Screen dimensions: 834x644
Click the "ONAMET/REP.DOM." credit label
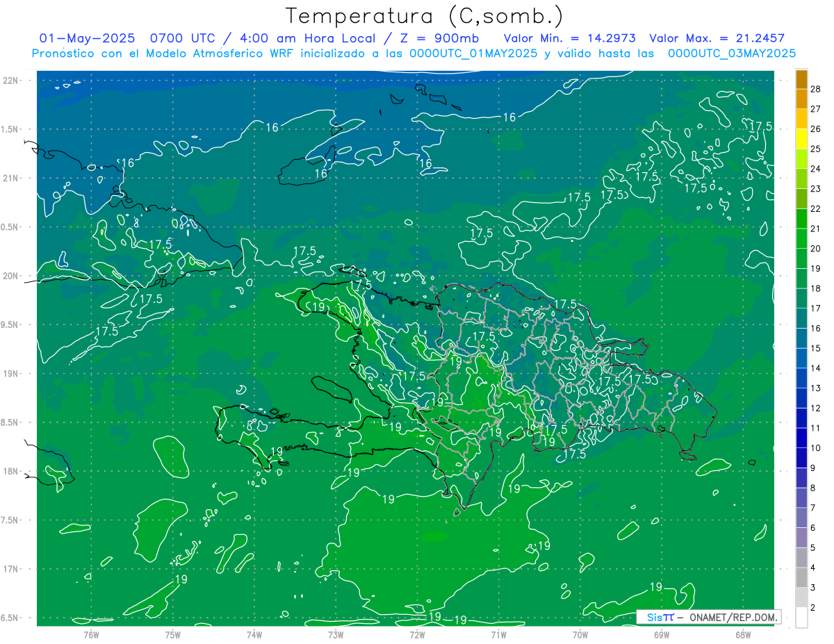(733, 617)
